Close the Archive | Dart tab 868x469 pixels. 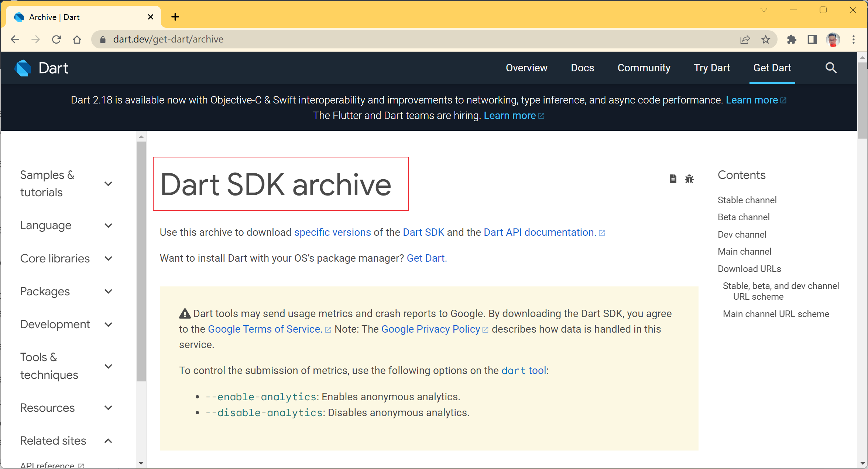tap(151, 17)
